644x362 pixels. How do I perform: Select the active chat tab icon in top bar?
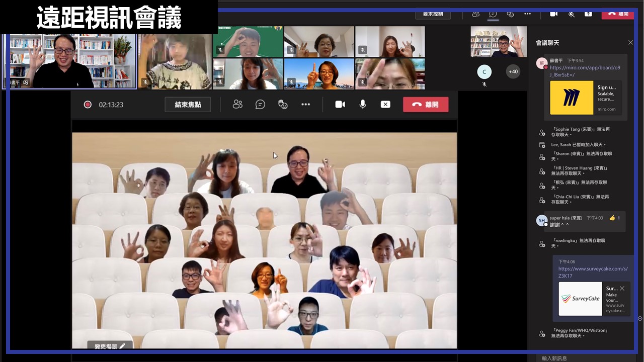coord(493,14)
